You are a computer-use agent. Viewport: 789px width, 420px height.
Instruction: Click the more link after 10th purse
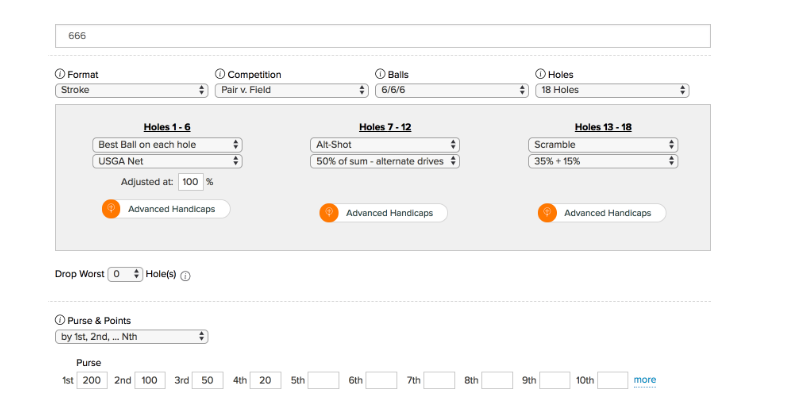pos(644,380)
